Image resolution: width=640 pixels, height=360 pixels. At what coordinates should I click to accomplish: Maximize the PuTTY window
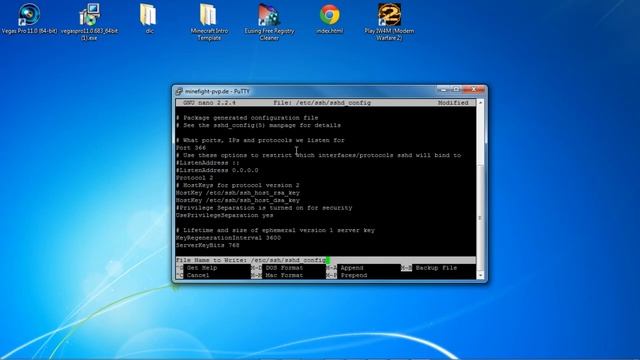coord(456,89)
